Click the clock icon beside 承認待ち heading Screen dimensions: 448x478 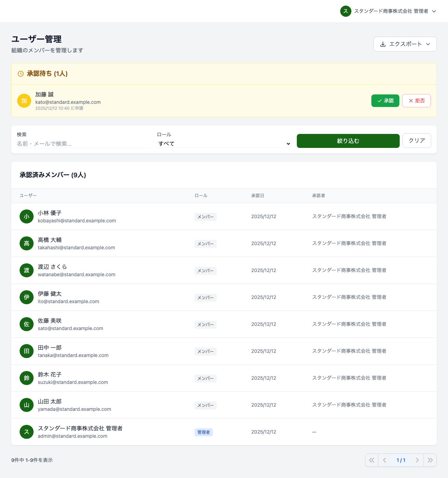pyautogui.click(x=20, y=74)
